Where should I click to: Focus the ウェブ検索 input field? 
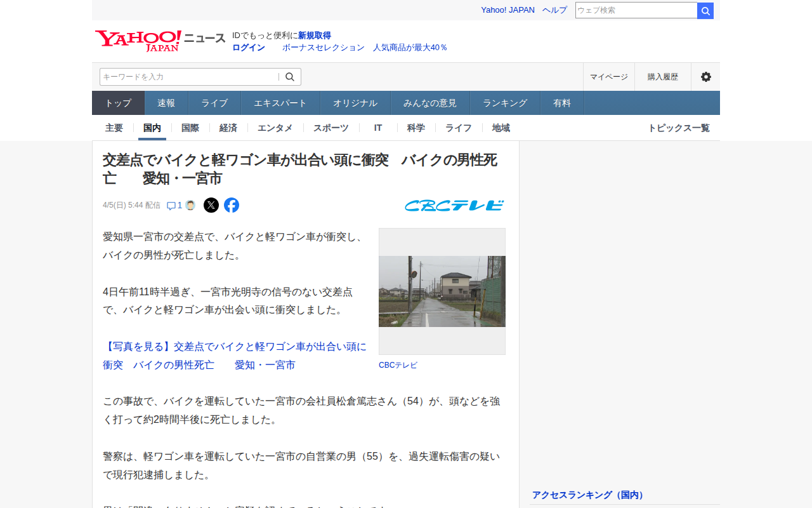(x=636, y=10)
